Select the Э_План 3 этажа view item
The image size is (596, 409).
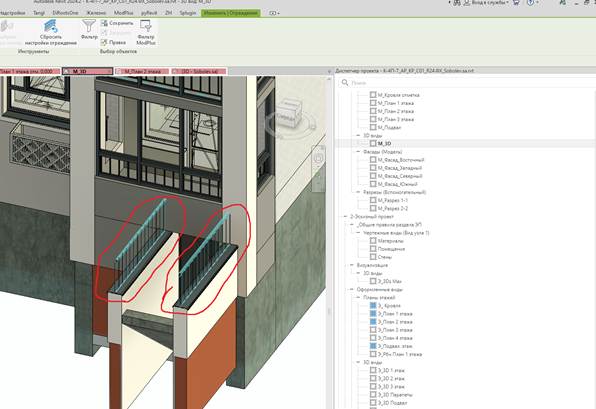pos(395,330)
